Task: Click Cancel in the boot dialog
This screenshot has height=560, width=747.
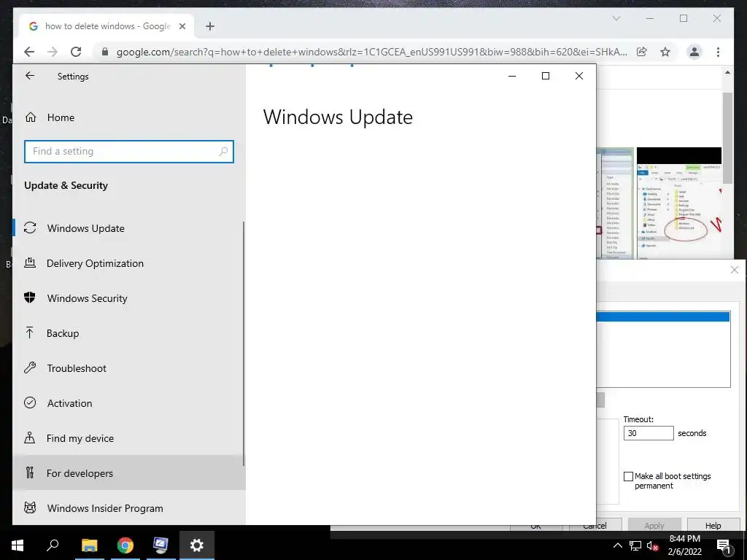Action: (595, 525)
